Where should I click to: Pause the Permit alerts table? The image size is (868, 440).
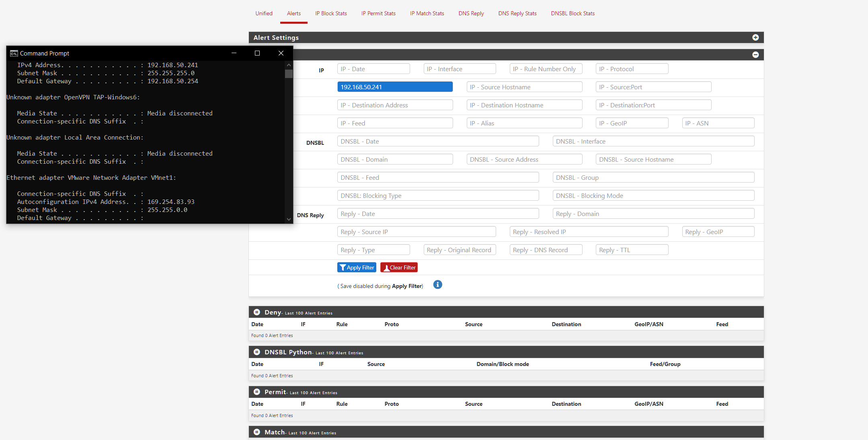pos(257,392)
